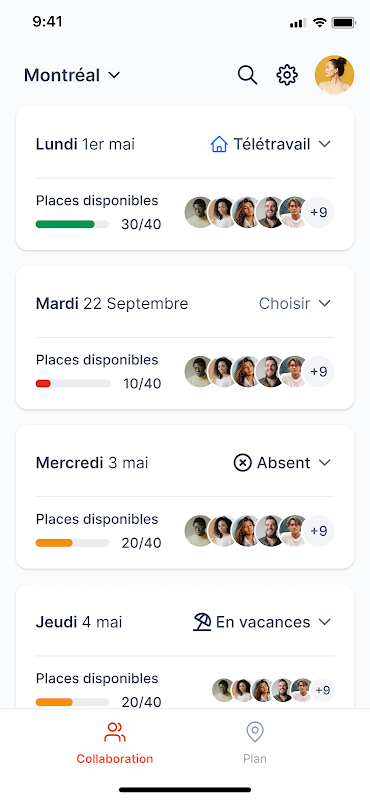
Task: Show the +9 attendees for Mercredi
Action: (x=318, y=531)
